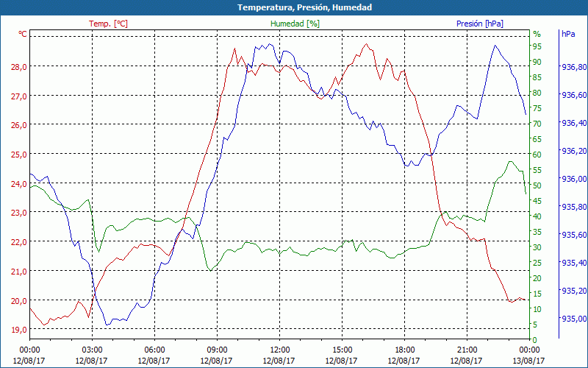Screen dimensions: 588x368
Task: Click the 75 humidity axis value
Action: (537, 108)
